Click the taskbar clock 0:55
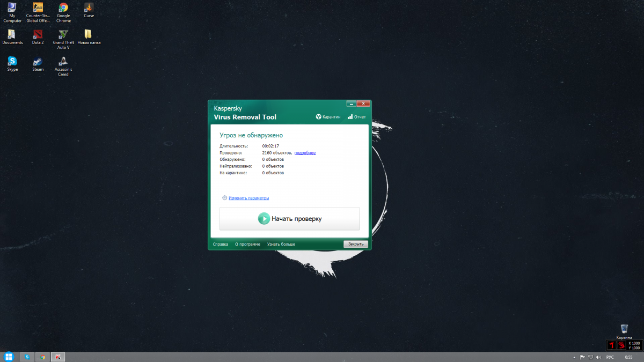Screen dimensions: 644x362 click(x=629, y=357)
